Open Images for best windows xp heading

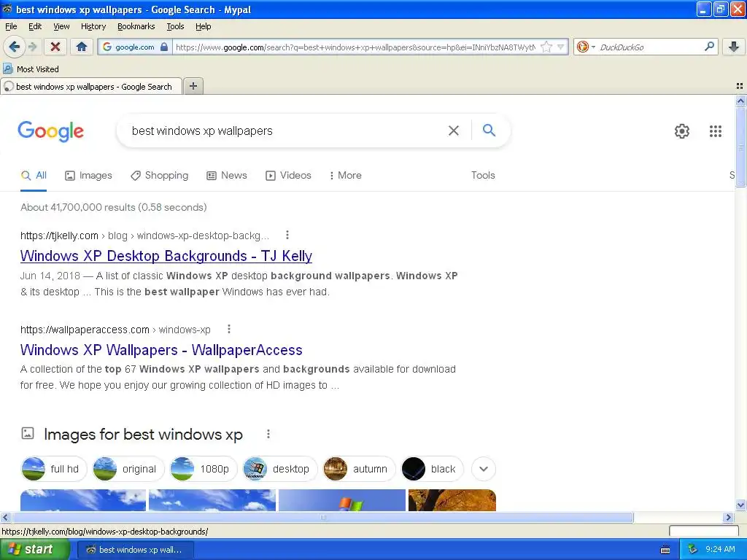143,435
